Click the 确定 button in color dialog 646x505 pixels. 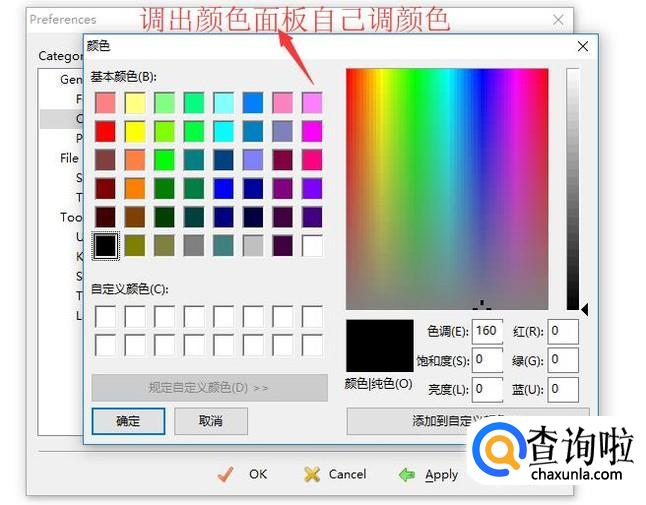pos(128,421)
